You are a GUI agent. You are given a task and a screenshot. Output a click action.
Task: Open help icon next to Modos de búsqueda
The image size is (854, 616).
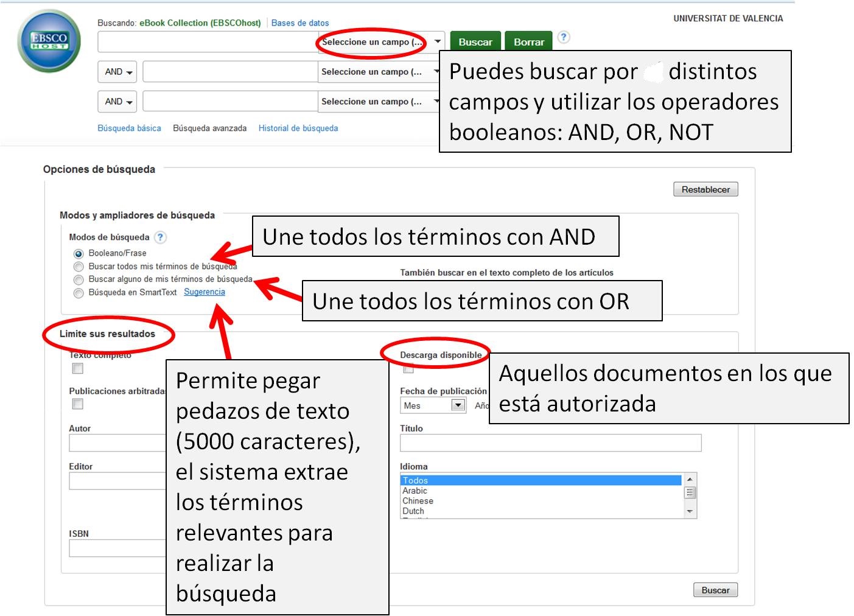pos(160,237)
